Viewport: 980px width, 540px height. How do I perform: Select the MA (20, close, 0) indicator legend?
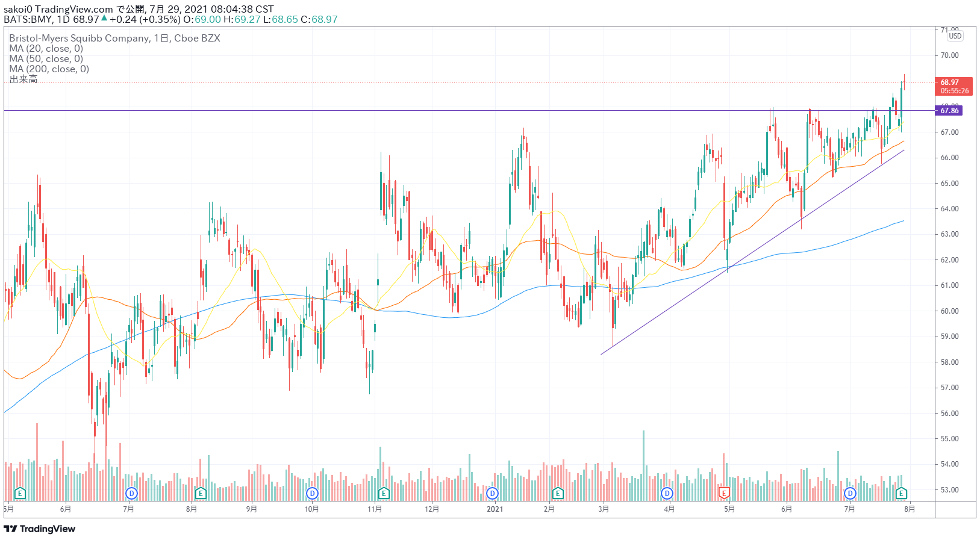point(46,48)
